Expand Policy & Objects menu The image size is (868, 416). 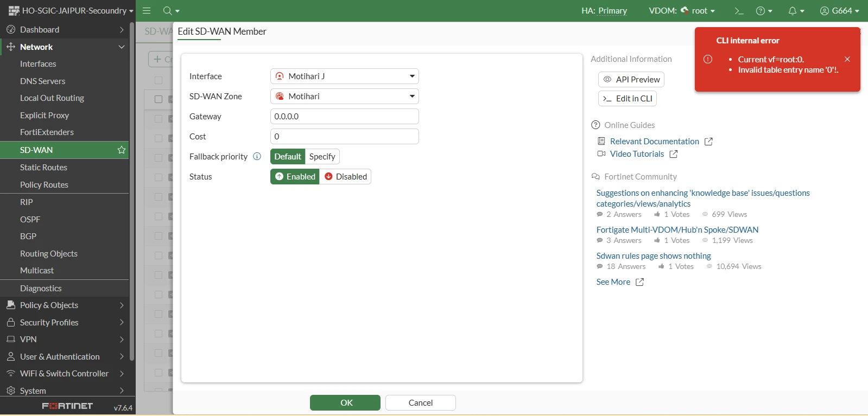[x=65, y=305]
